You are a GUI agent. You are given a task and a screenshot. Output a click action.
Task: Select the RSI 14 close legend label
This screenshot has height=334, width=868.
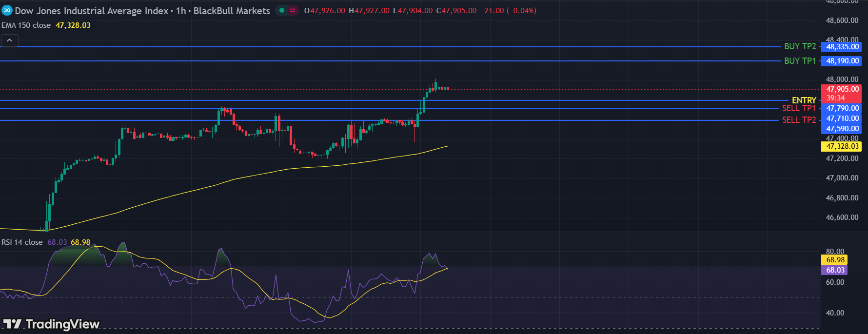[22, 242]
